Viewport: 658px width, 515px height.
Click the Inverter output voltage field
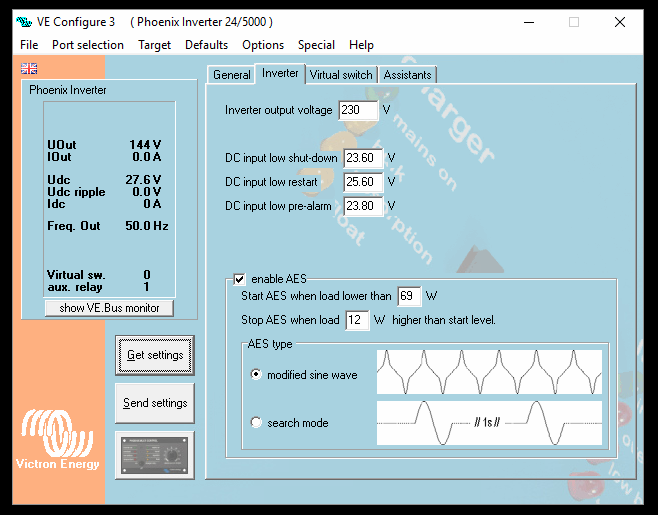[358, 110]
